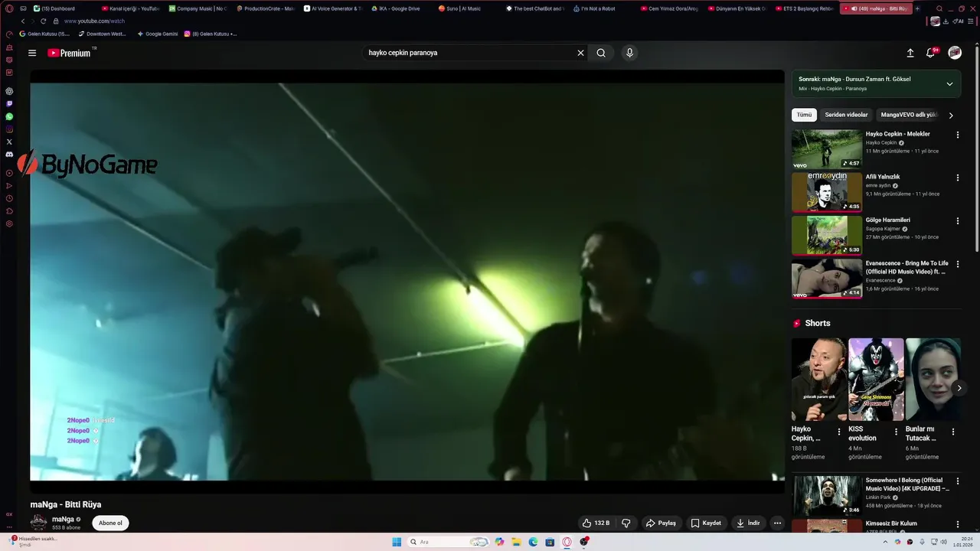
Task: Select the MangaVEVO adlı yükleyiciden chip
Action: coord(909,115)
